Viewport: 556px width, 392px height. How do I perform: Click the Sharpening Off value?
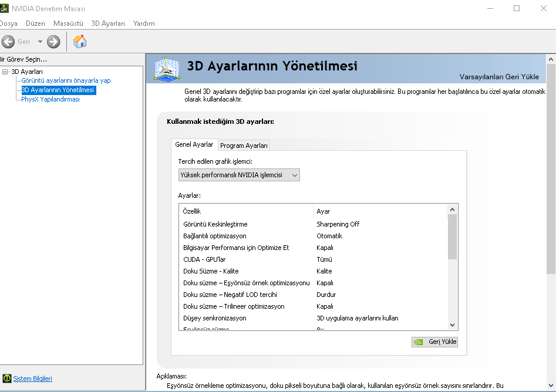(x=338, y=224)
